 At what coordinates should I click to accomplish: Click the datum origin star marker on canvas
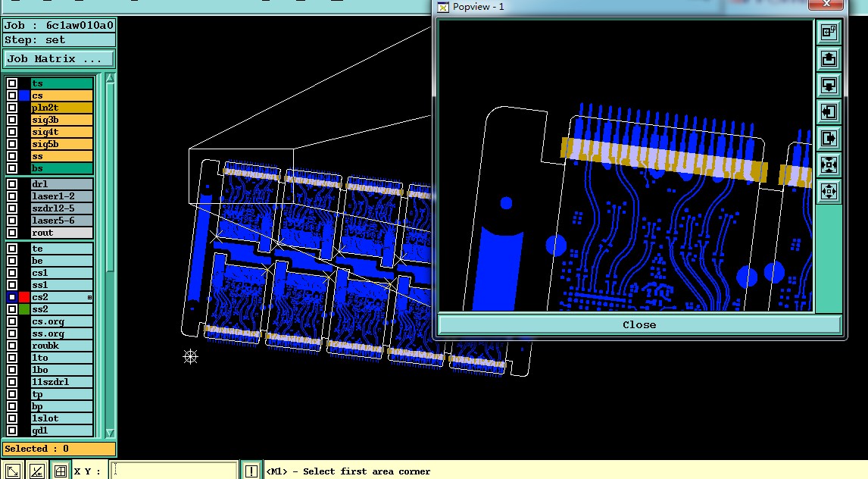pos(190,357)
